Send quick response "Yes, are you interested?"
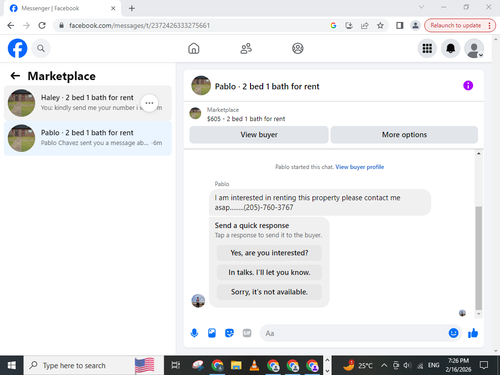Image resolution: width=500 pixels, height=375 pixels. click(269, 253)
